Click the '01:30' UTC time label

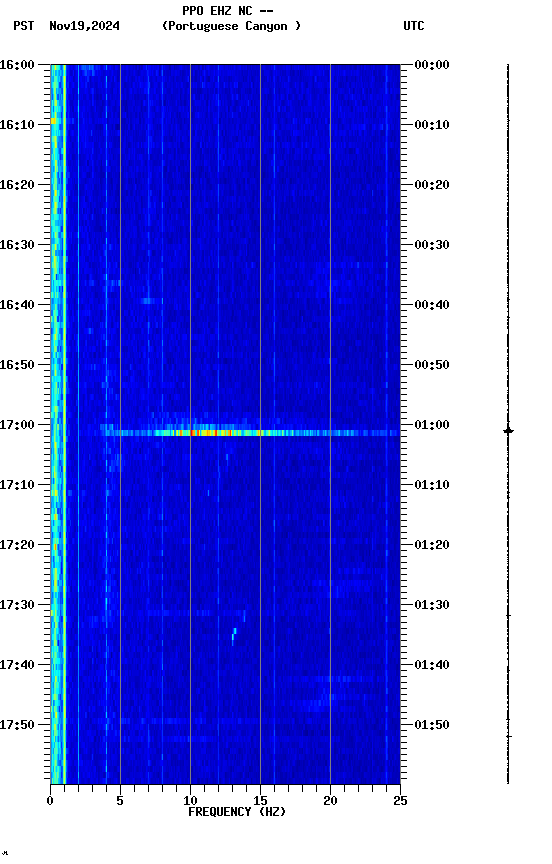pyautogui.click(x=432, y=605)
